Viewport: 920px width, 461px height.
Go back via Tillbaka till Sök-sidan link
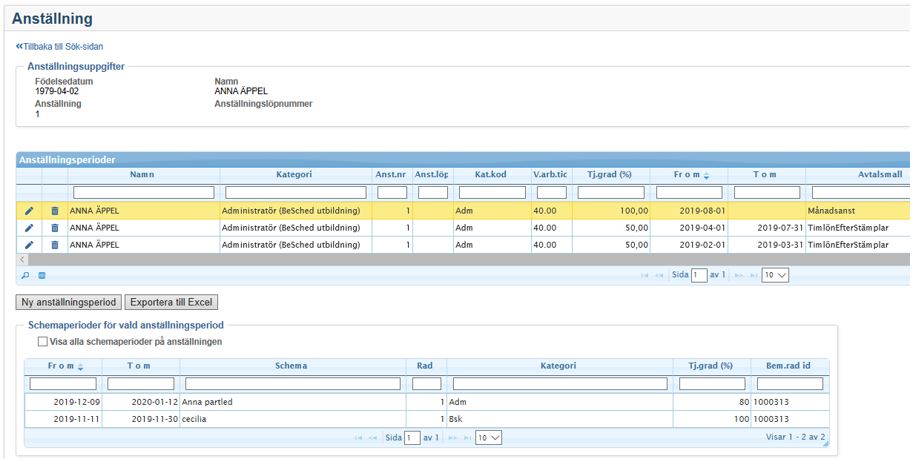pyautogui.click(x=60, y=46)
